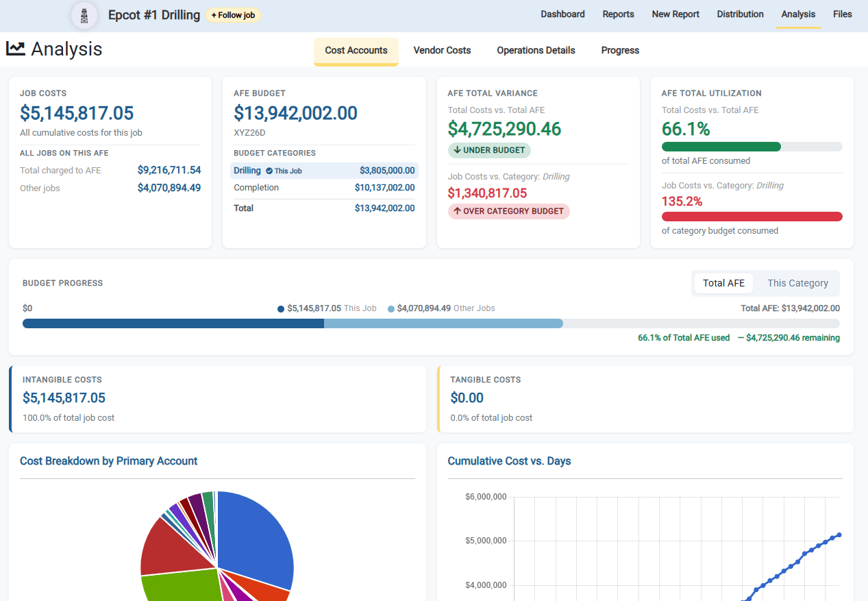
Task: Click the large blue pie chart slice
Action: [257, 541]
